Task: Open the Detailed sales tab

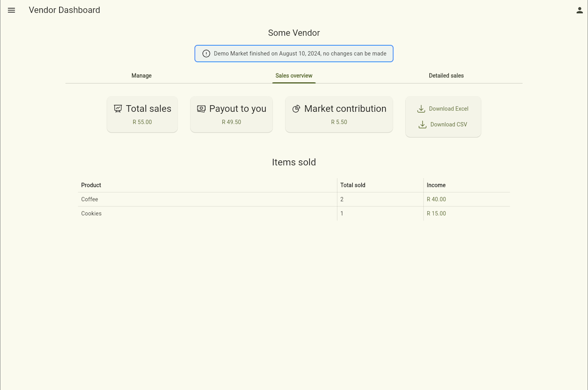Action: (446, 76)
